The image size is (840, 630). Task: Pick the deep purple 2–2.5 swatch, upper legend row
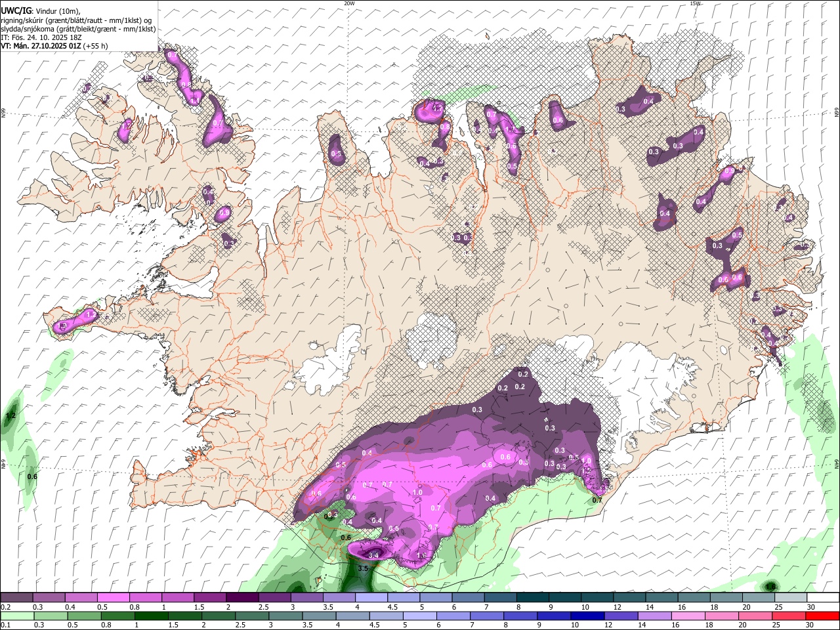(242, 597)
